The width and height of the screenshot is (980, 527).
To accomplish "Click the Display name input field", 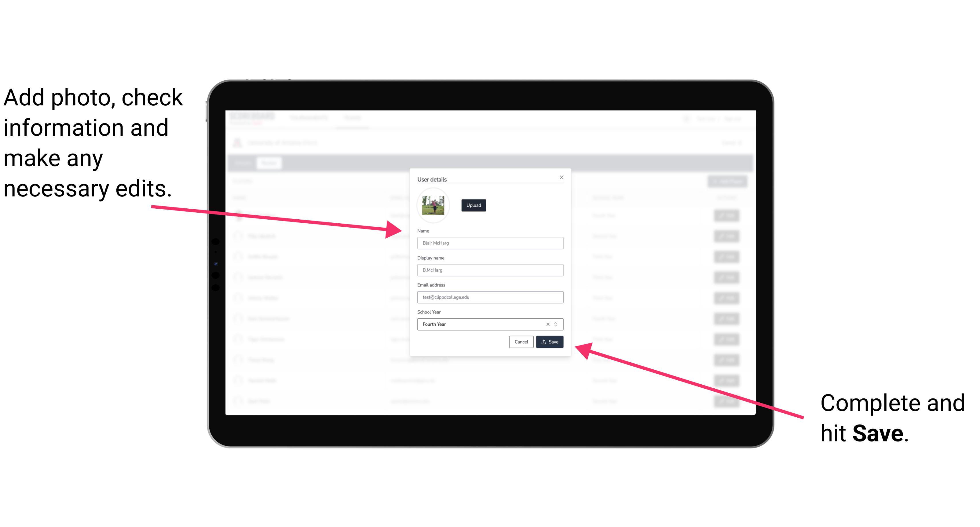I will 489,270.
